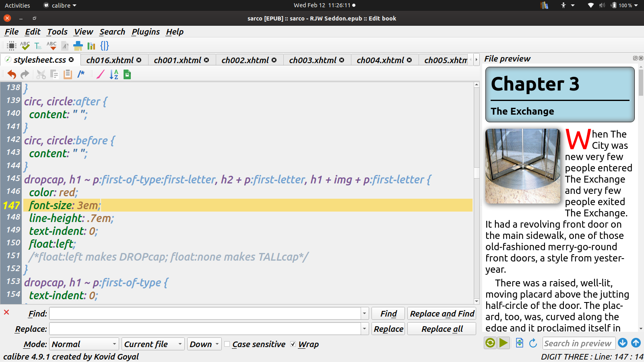Screen dimensions: 644x362
Task: Sort CSS rules with A-Z icon
Action: [x=114, y=74]
